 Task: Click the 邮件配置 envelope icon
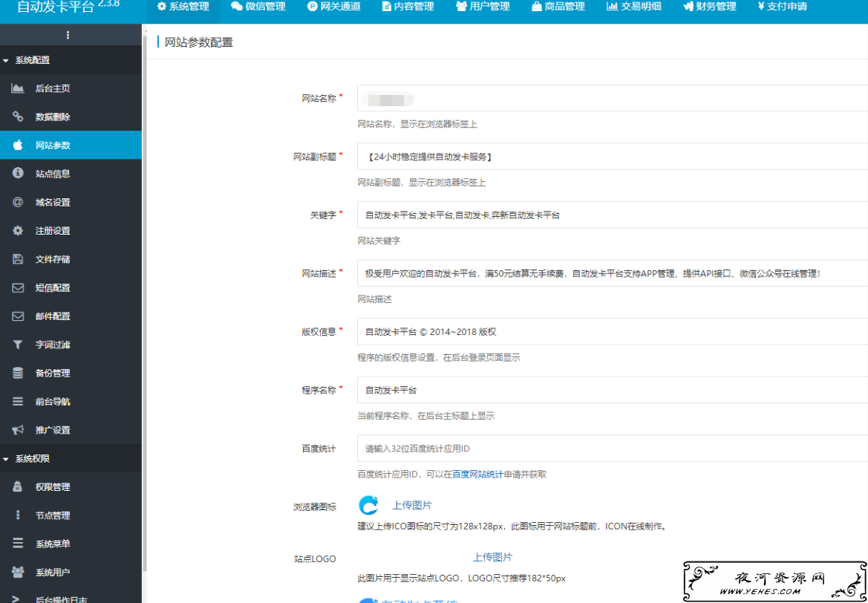[18, 316]
